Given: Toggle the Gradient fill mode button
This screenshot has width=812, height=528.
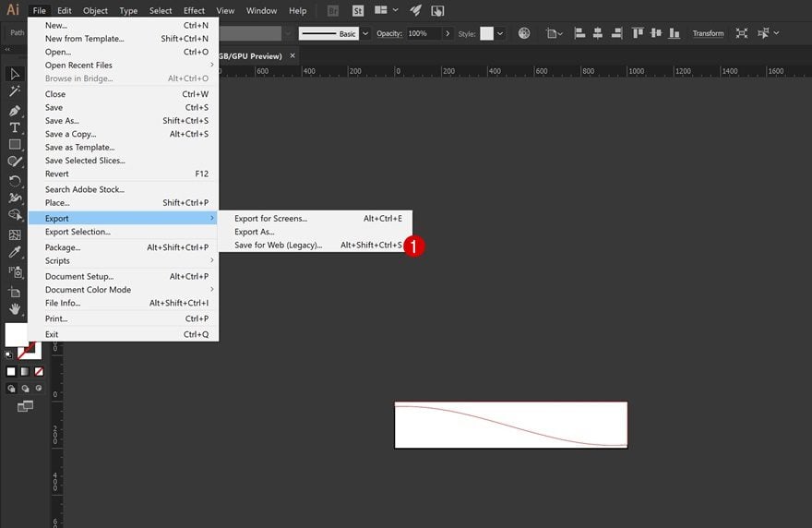Looking at the screenshot, I should pos(25,371).
